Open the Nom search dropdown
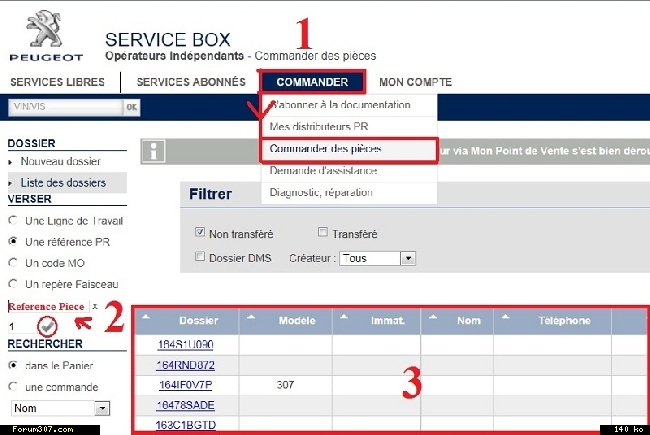Screen dimensions: 650x435 pos(60,408)
